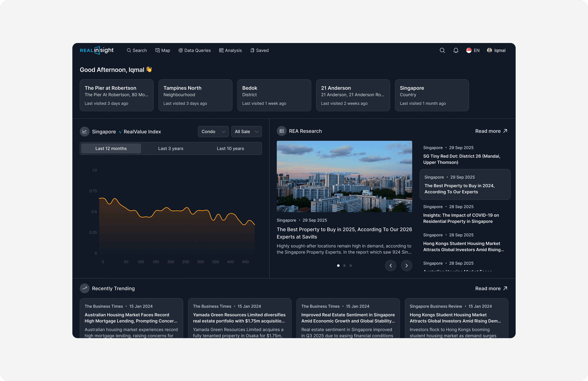Screen dimensions: 588x381
Task: Open the Condo property type dropdown
Action: pyautogui.click(x=213, y=132)
